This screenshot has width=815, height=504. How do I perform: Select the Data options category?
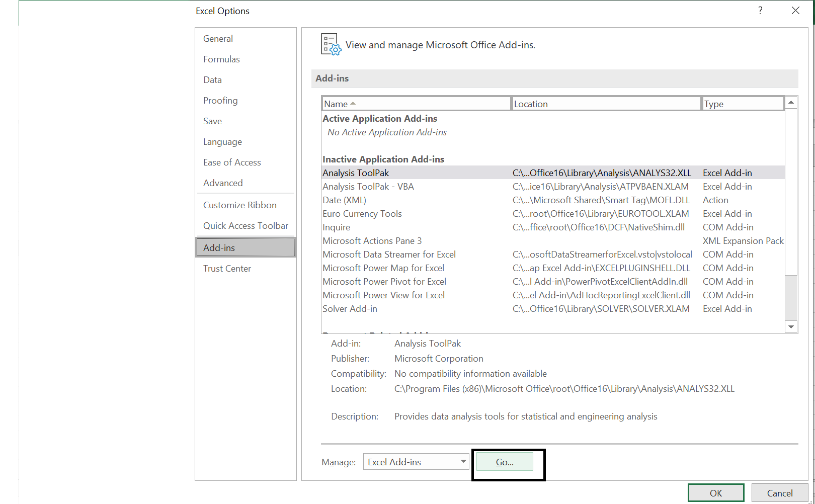tap(246, 80)
